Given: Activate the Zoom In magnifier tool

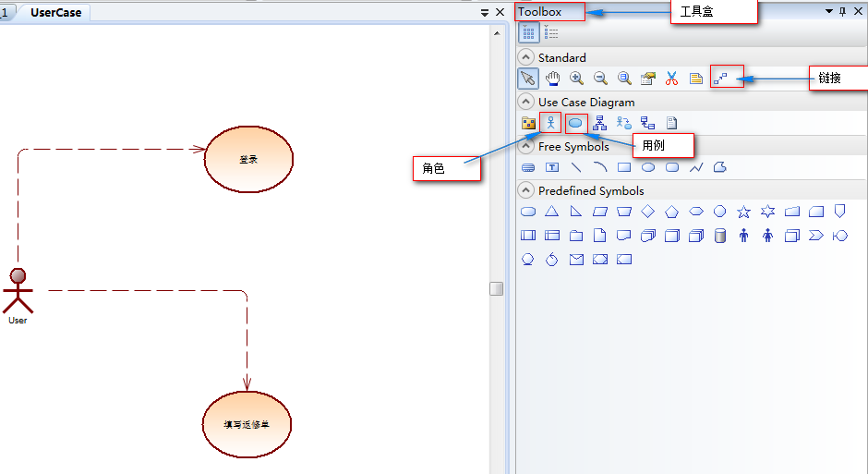Looking at the screenshot, I should coord(576,79).
